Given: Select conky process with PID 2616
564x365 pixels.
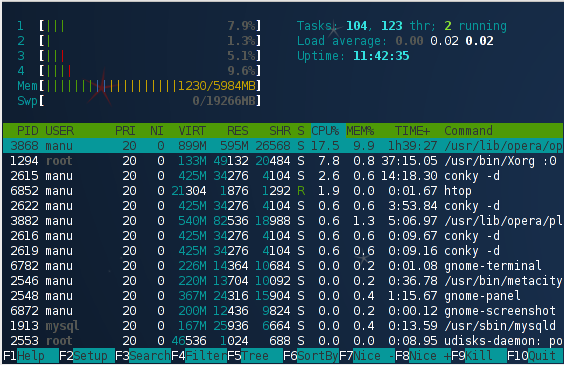Looking at the screenshot, I should tap(283, 236).
